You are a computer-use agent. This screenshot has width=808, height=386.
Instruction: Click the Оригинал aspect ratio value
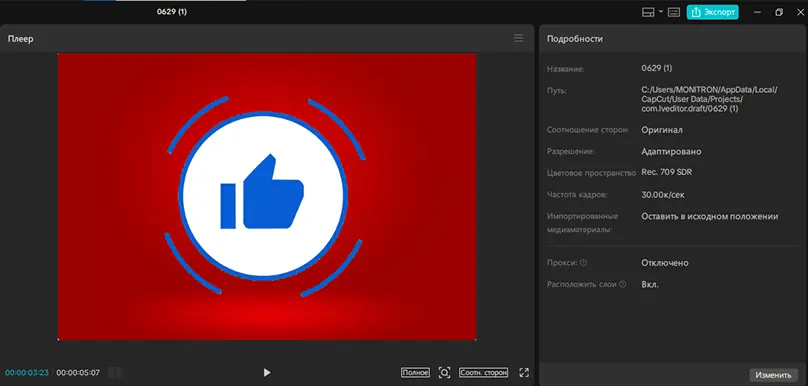tap(662, 130)
